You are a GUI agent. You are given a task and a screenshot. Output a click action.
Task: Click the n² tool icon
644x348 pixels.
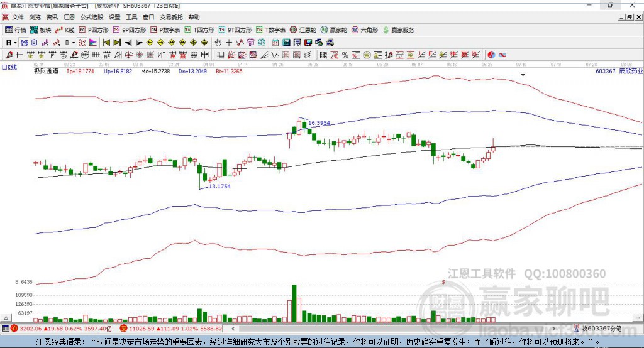pos(107,55)
